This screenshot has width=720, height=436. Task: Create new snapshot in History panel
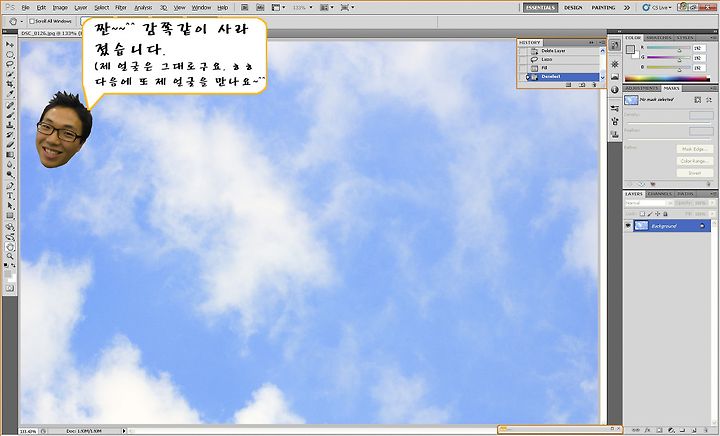pyautogui.click(x=581, y=85)
